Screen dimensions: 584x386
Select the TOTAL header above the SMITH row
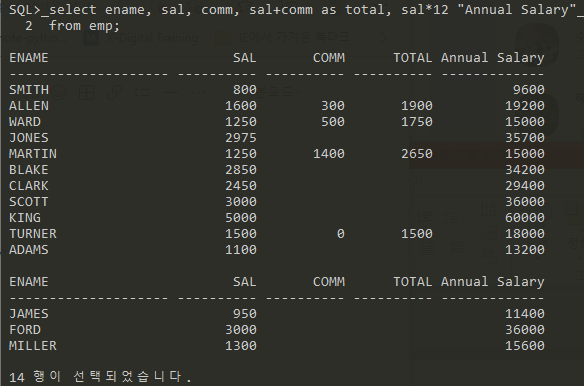[x=413, y=58]
